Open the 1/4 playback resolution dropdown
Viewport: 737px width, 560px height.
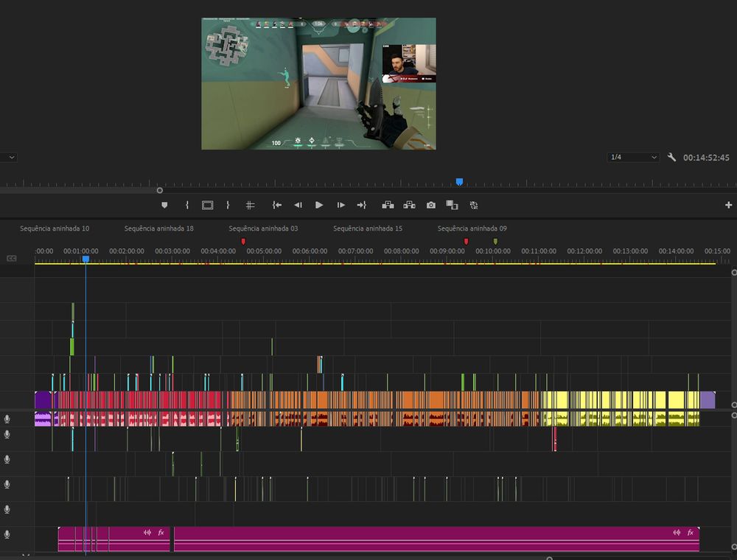(x=633, y=158)
